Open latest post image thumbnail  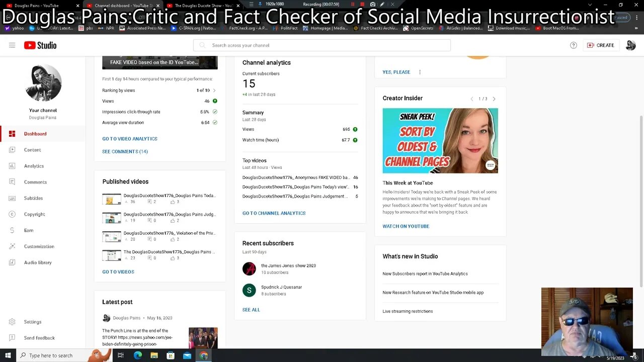[x=203, y=338]
